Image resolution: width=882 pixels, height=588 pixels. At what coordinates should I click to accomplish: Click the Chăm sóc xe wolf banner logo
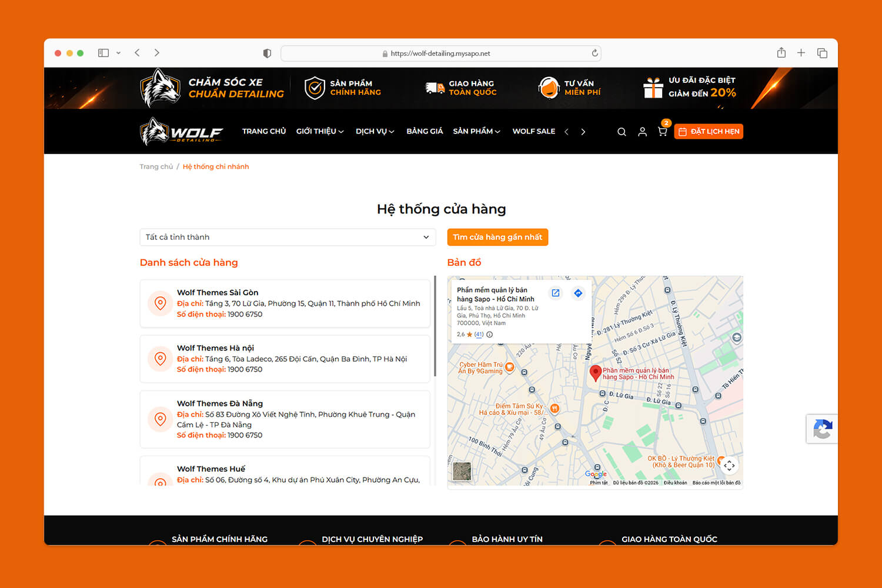click(160, 88)
